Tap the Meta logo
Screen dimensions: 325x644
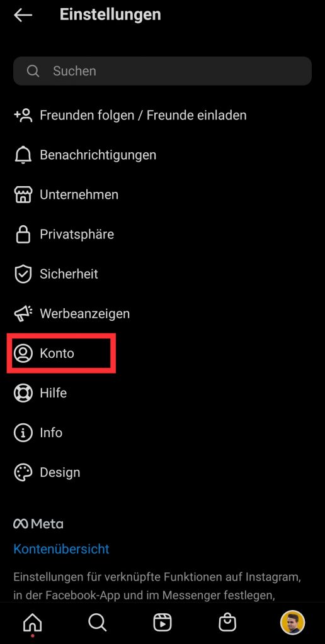click(x=38, y=524)
